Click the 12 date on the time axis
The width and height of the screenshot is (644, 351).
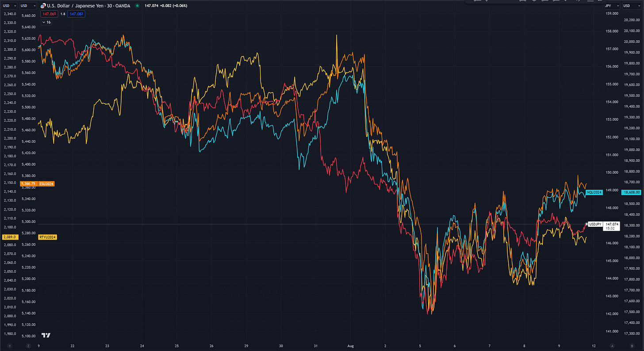click(x=593, y=346)
